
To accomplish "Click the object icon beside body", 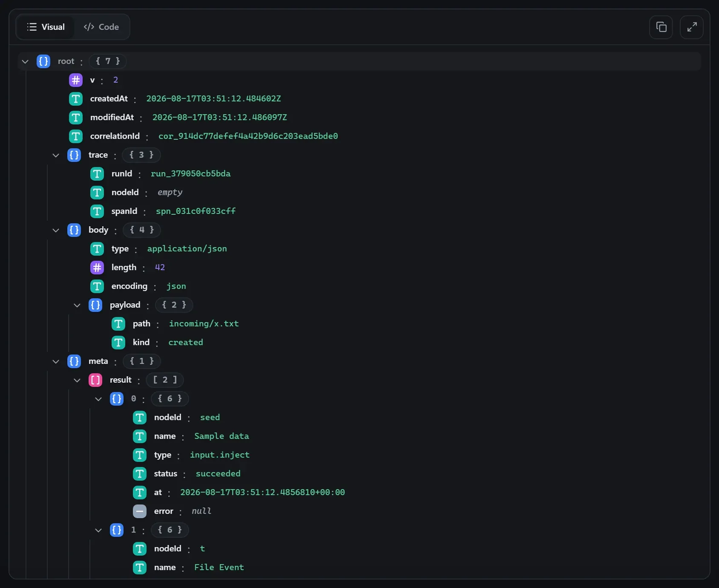I will point(74,230).
